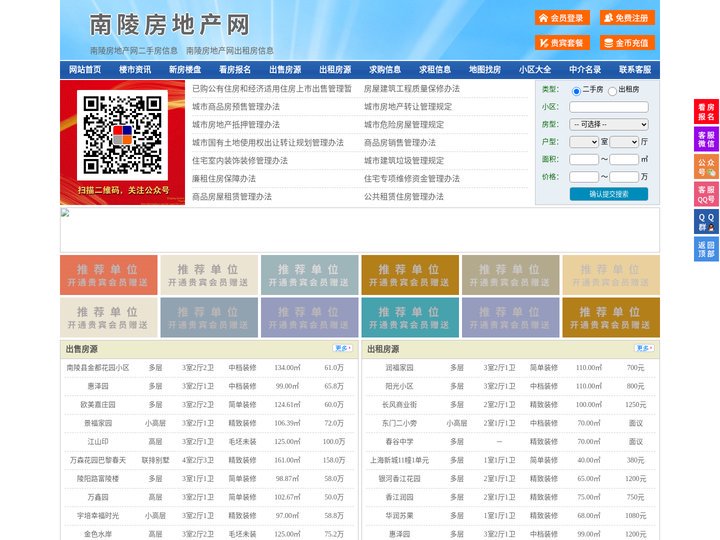720x540 pixels.
Task: Open 商品房屋租赁管理办法 link
Action: pyautogui.click(x=232, y=197)
